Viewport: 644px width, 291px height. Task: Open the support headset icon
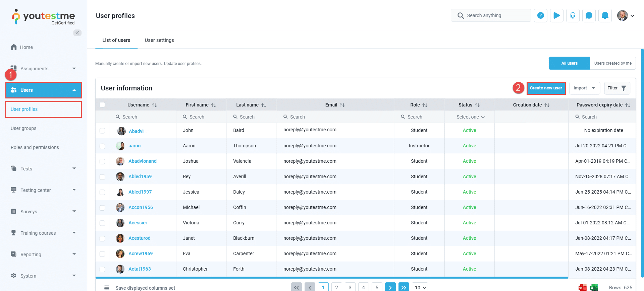point(573,15)
